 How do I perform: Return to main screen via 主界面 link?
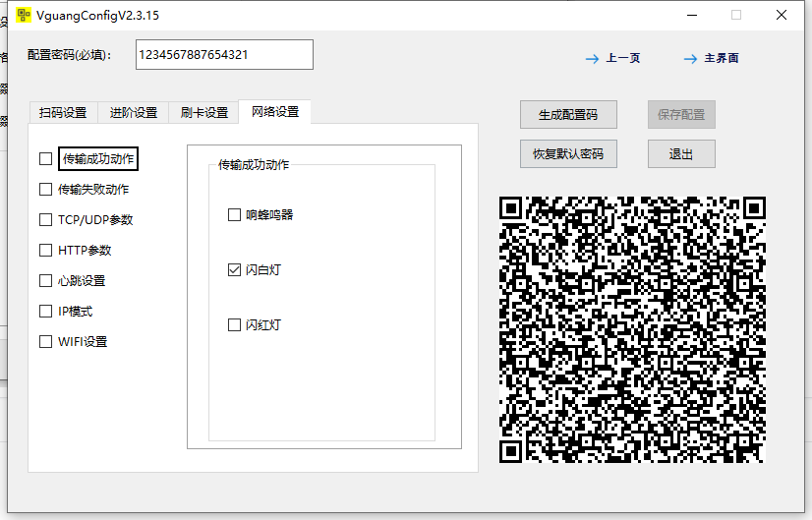click(722, 58)
